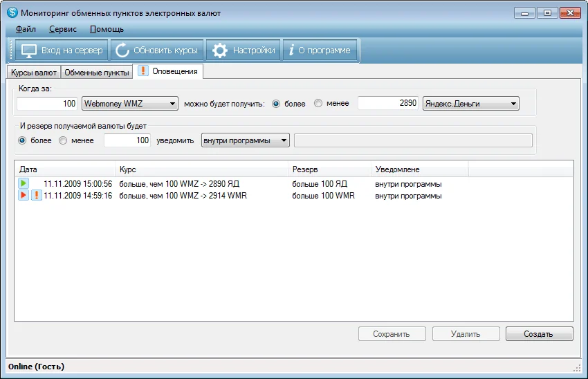This screenshot has width=588, height=379.
Task: Switch to the Курсы валют tab
Action: [x=33, y=72]
